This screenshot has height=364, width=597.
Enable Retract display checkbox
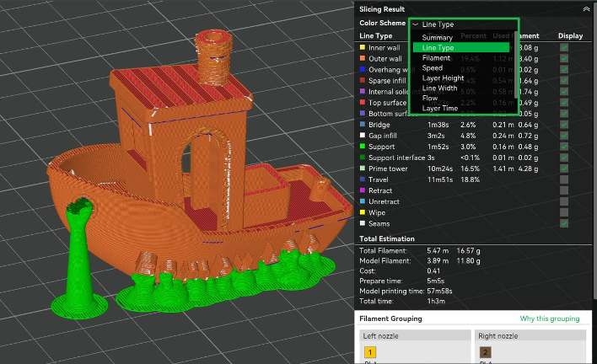click(x=564, y=190)
